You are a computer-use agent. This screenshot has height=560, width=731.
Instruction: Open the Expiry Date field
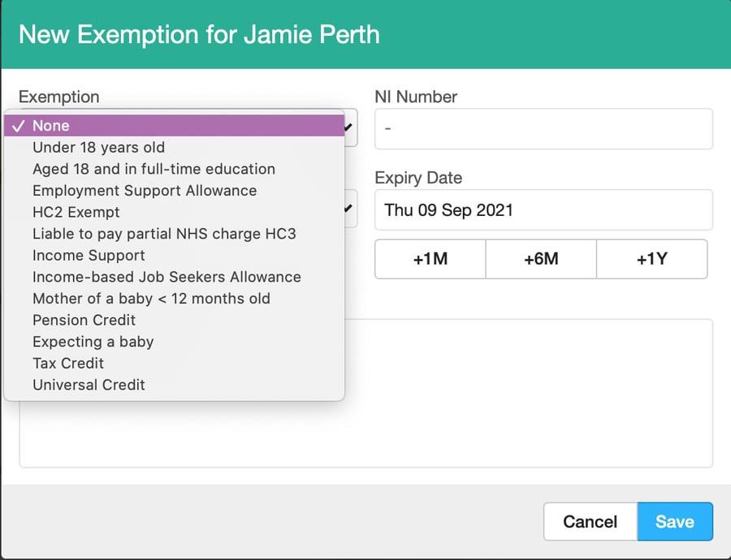pyautogui.click(x=543, y=210)
